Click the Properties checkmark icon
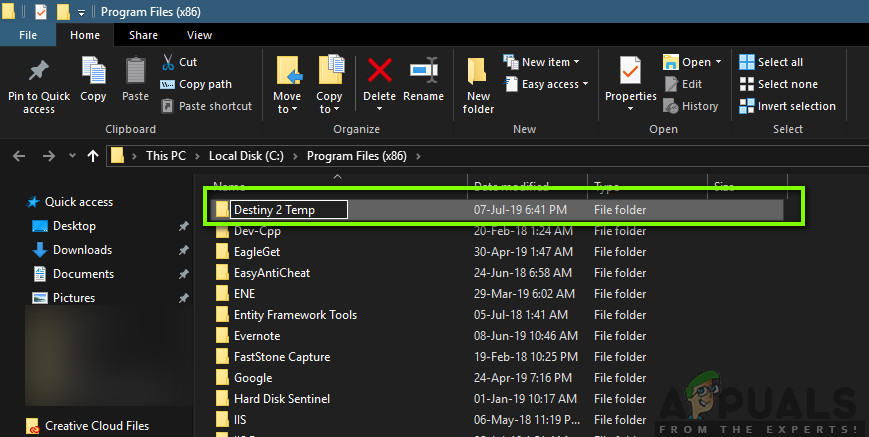This screenshot has width=869, height=437. click(631, 71)
